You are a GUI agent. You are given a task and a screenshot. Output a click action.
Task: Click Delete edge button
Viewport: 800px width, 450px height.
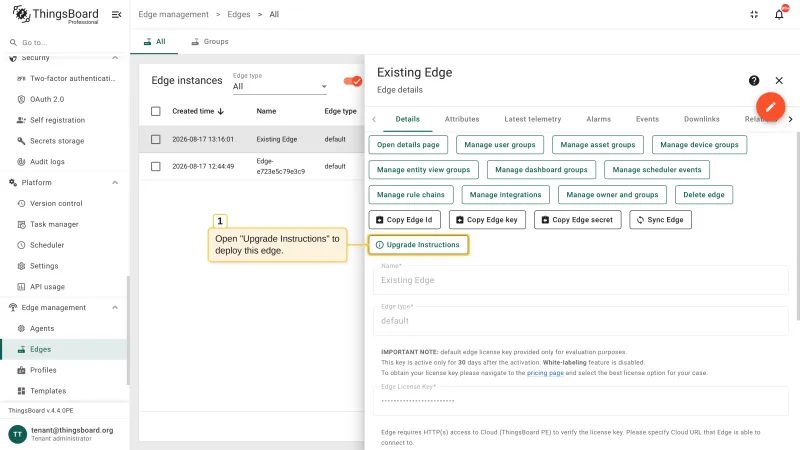pyautogui.click(x=704, y=194)
